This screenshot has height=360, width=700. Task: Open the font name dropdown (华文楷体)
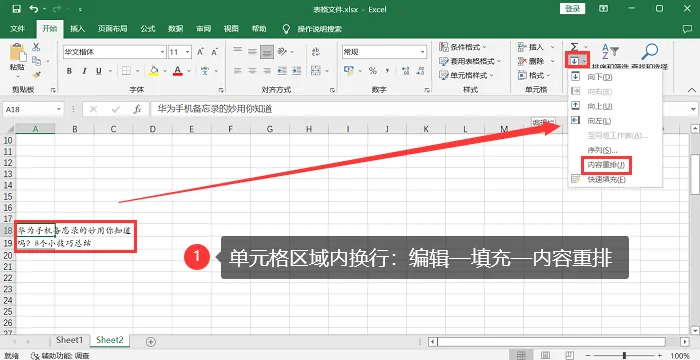pyautogui.click(x=161, y=52)
